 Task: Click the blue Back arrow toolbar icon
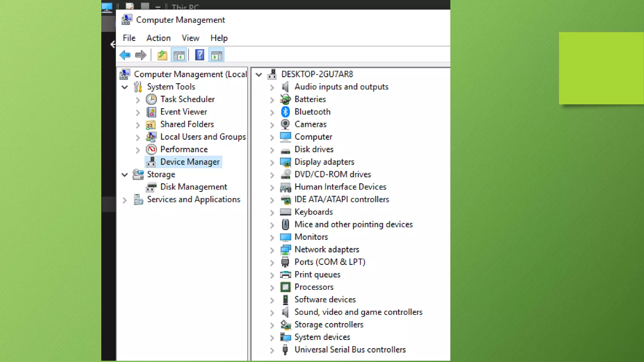125,55
